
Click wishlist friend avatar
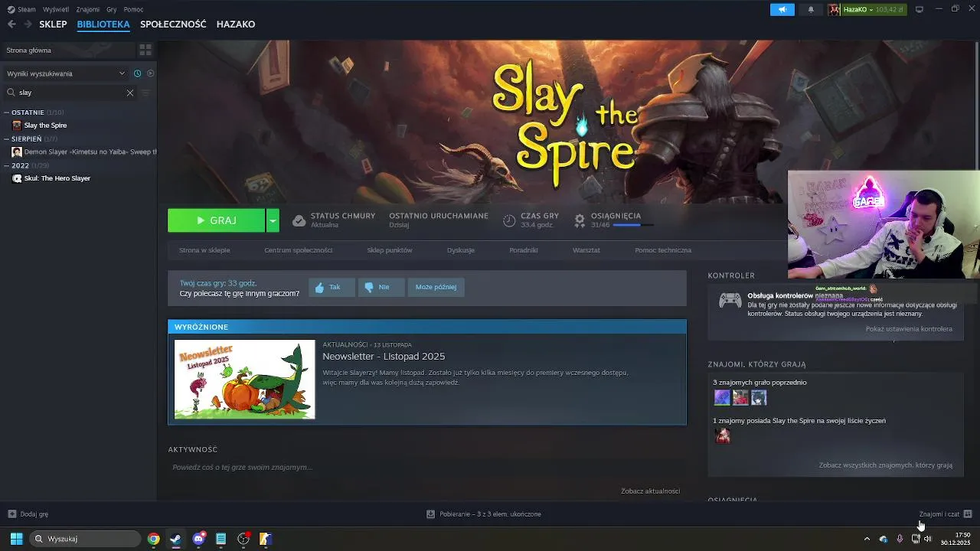coord(722,436)
